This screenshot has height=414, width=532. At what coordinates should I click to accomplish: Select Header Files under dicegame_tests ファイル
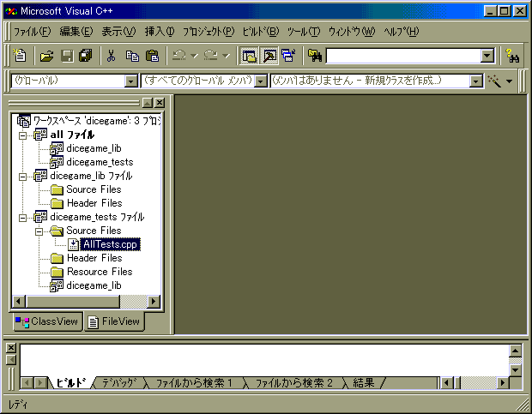pos(94,258)
